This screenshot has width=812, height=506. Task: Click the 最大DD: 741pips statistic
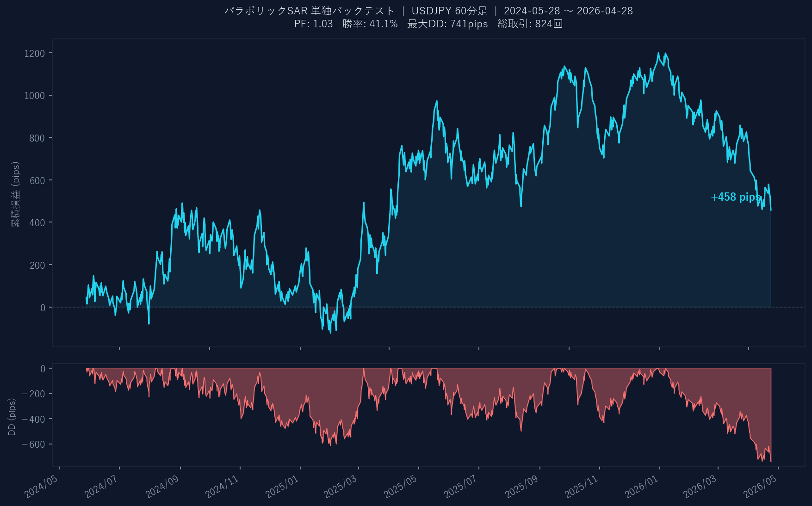(x=447, y=24)
